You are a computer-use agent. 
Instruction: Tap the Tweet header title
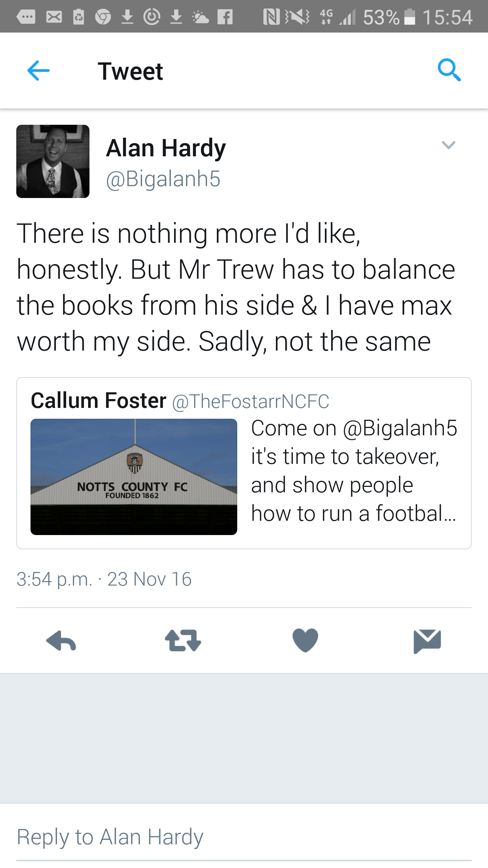[130, 71]
